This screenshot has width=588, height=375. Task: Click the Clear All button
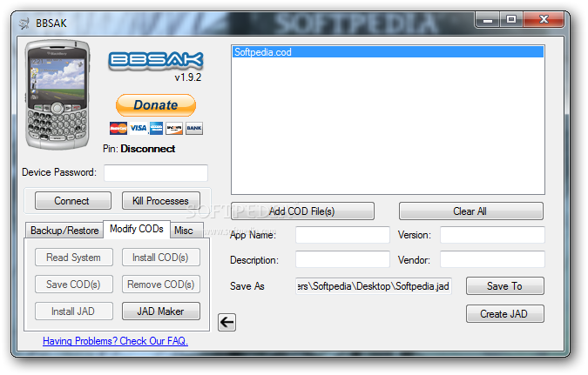tap(471, 211)
